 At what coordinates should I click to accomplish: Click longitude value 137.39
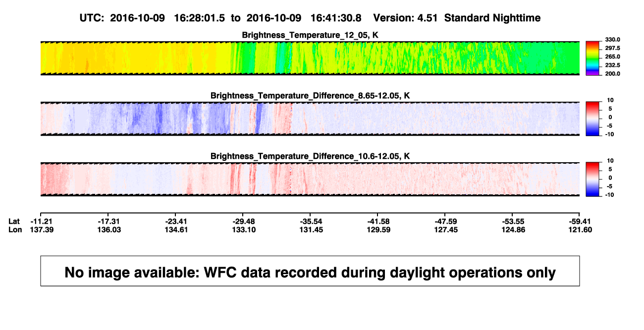pyautogui.click(x=42, y=230)
